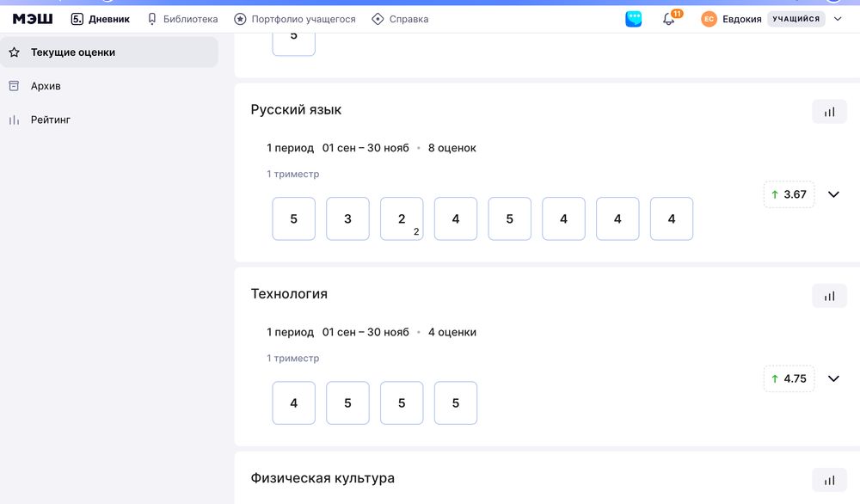
Task: Open the Библиотека section
Action: (x=182, y=19)
